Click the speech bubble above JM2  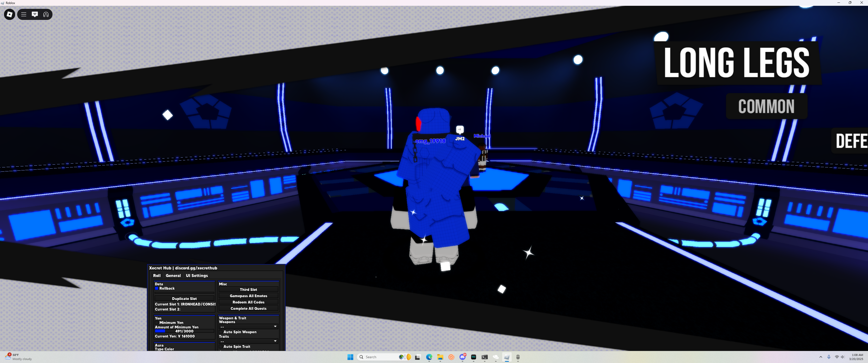[x=459, y=129]
